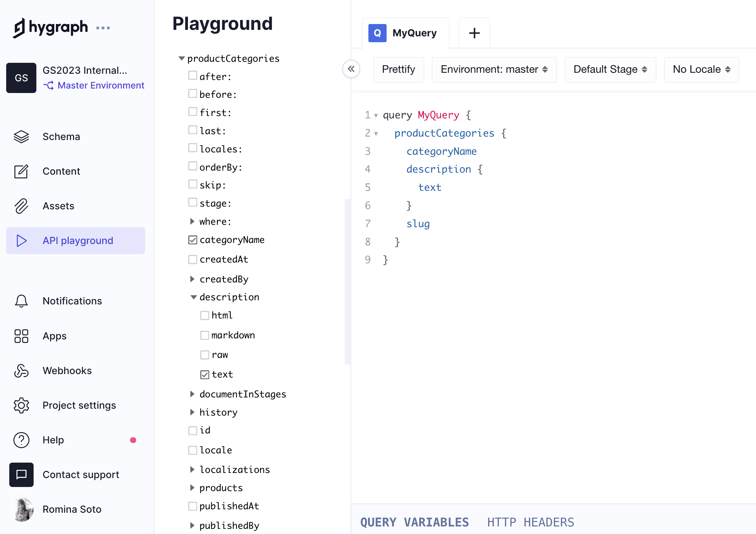The height and width of the screenshot is (534, 756).
Task: Open the Master Environment link
Action: pos(101,85)
